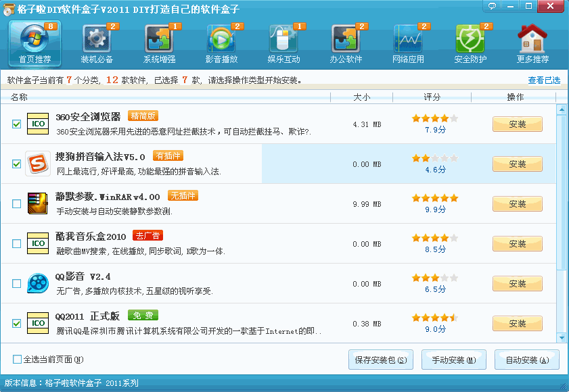Select the 安全防护 shield category

470,44
